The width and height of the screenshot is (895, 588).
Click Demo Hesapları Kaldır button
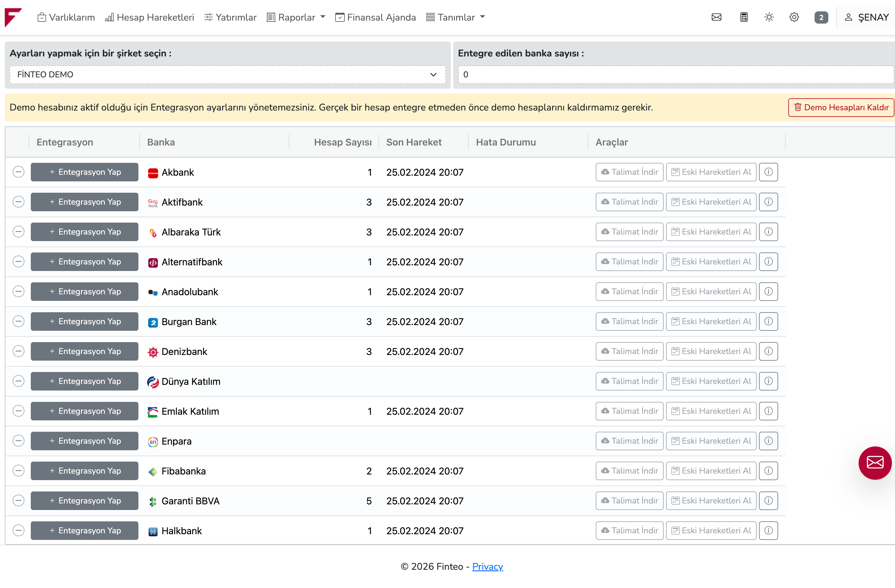(841, 108)
